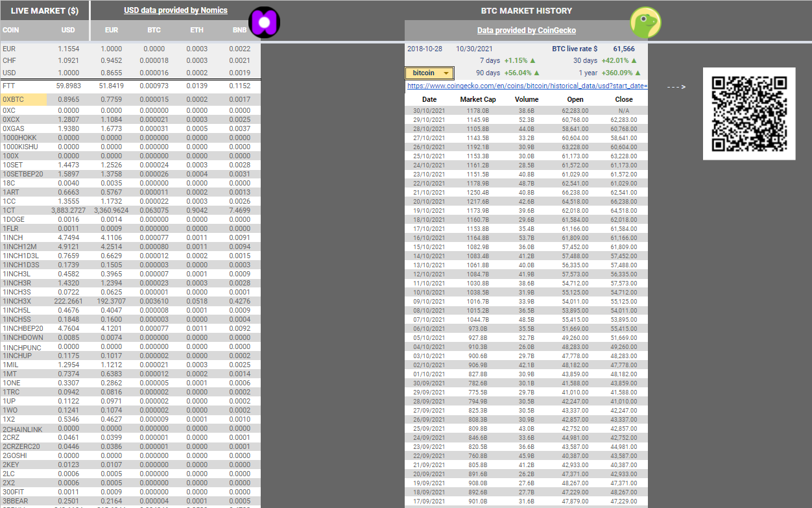Select the 1DOGE coin label
This screenshot has width=812, height=508.
tap(14, 219)
